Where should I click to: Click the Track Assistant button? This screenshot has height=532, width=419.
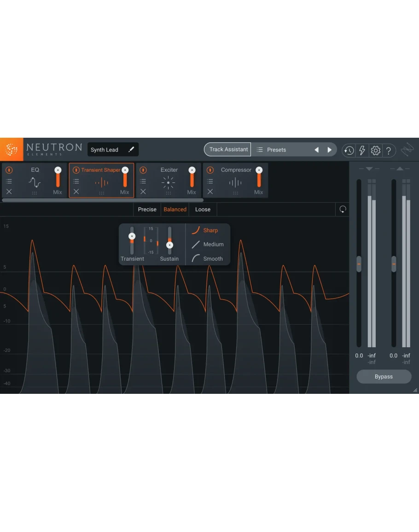click(228, 149)
